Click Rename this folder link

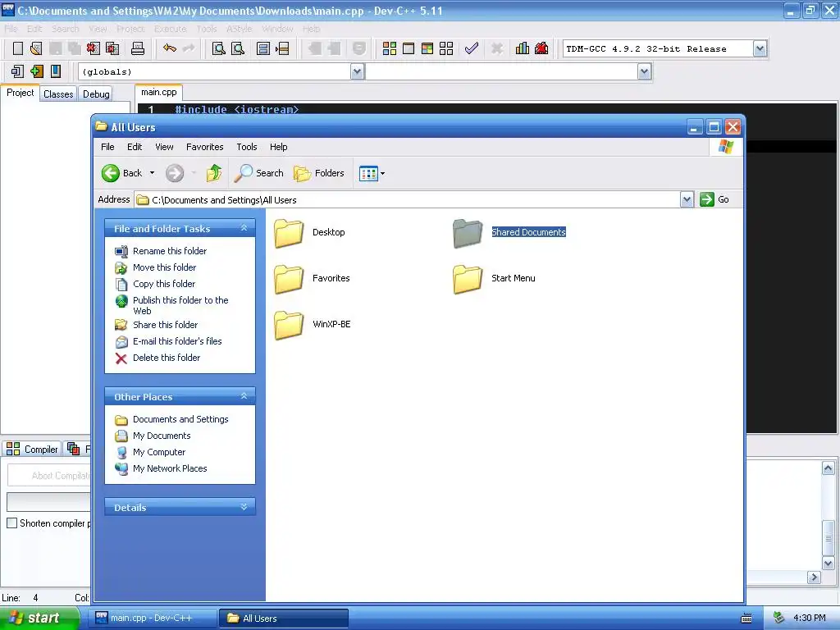[170, 251]
